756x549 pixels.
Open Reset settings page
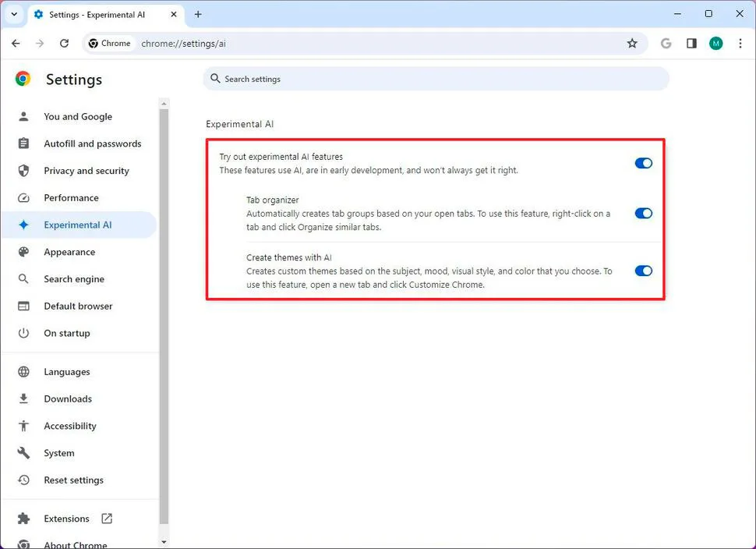[x=79, y=480]
